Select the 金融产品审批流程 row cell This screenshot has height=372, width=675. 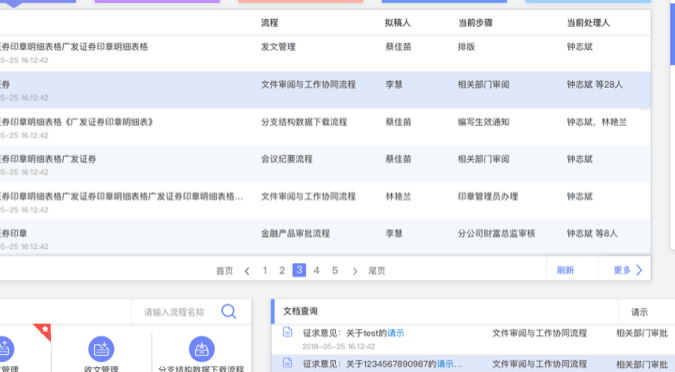click(295, 233)
